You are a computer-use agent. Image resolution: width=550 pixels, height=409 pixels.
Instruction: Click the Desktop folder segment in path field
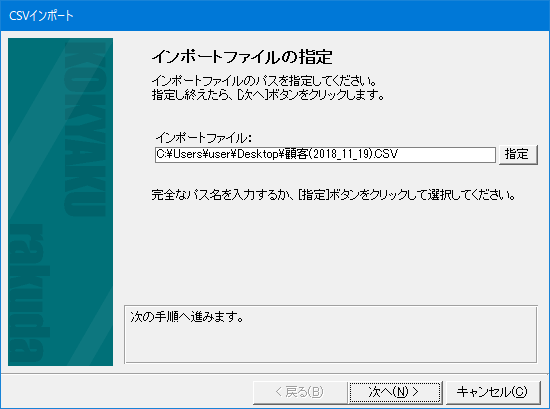[258, 154]
